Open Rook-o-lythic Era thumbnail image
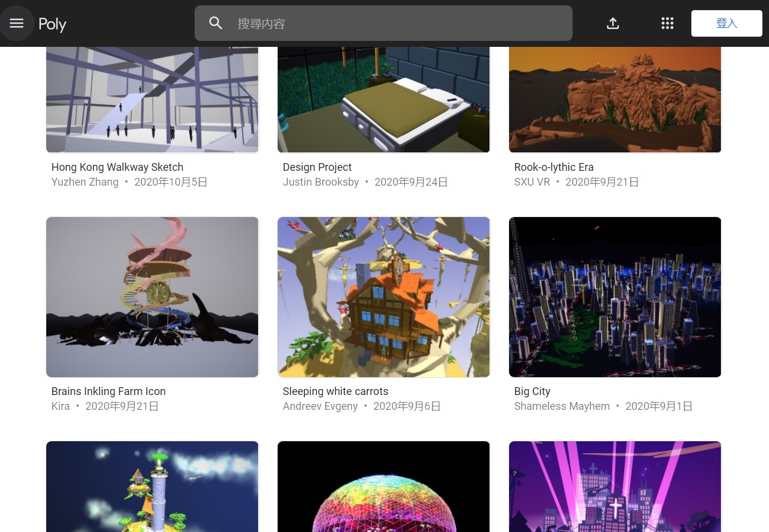Image resolution: width=769 pixels, height=532 pixels. point(615,100)
